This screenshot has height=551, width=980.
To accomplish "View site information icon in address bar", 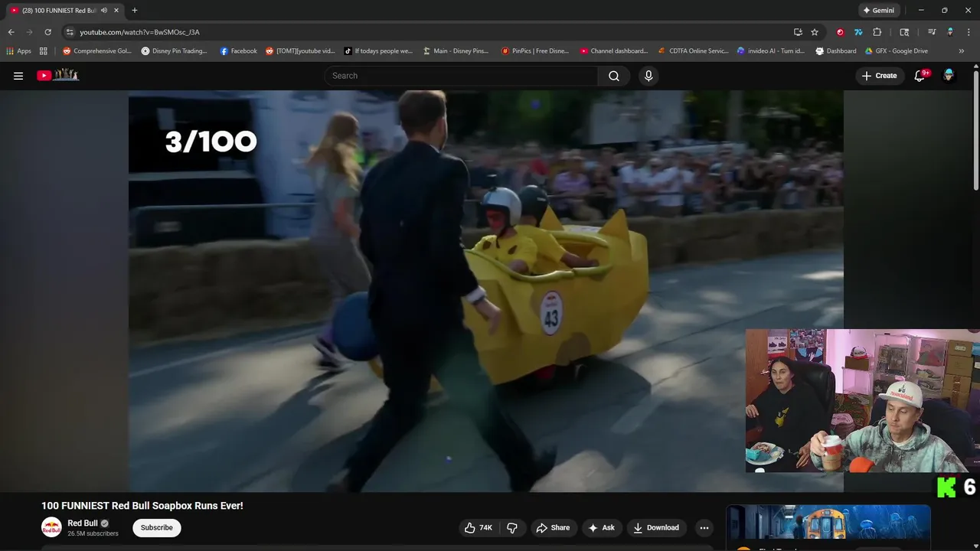I will point(70,32).
